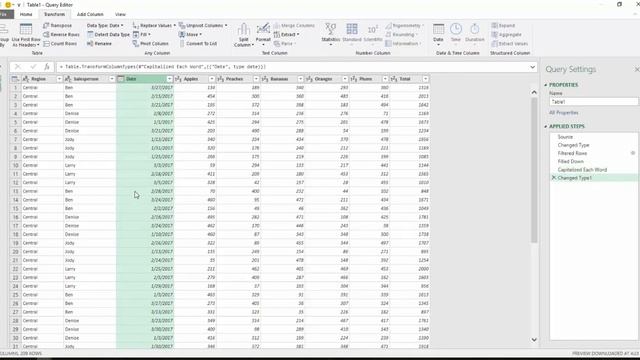Image resolution: width=640 pixels, height=360 pixels.
Task: Click the Rename column button
Action: click(99, 44)
